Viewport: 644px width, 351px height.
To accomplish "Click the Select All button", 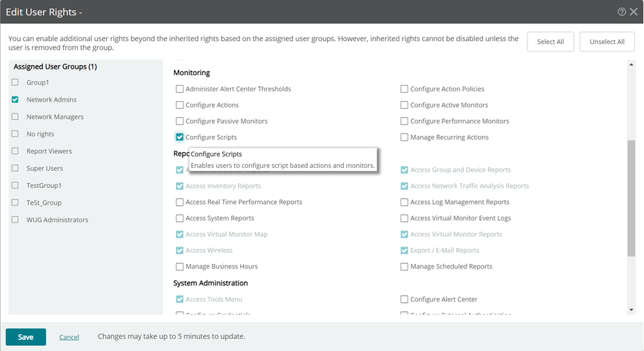I will [550, 42].
